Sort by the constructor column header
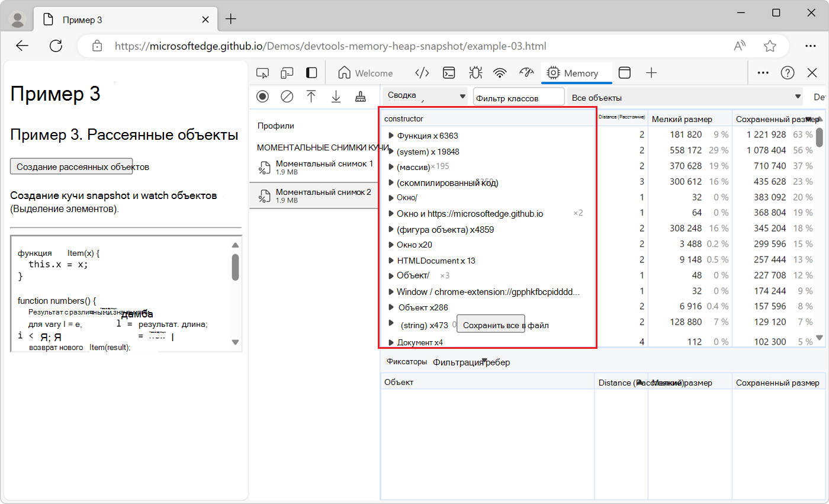The height and width of the screenshot is (504, 829). (x=489, y=118)
